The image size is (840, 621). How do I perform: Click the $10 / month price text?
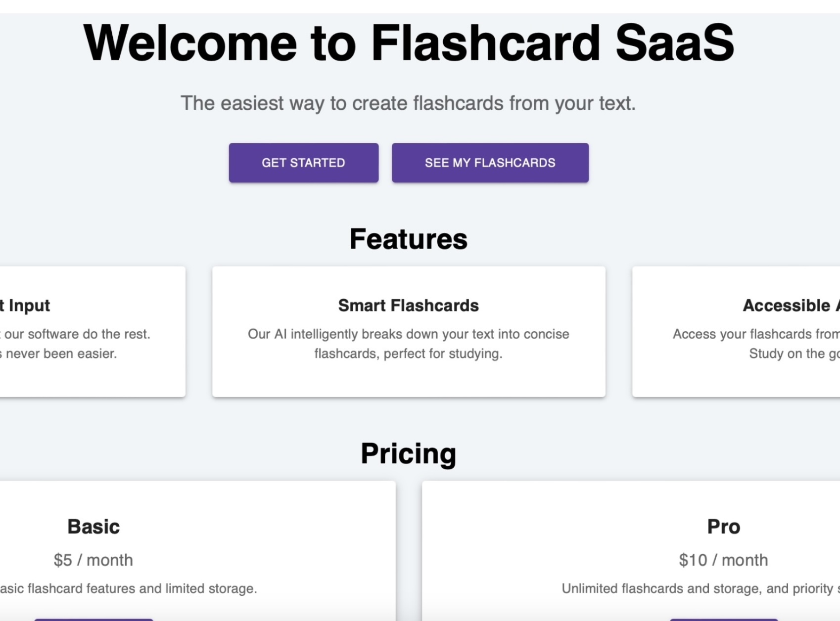coord(724,560)
